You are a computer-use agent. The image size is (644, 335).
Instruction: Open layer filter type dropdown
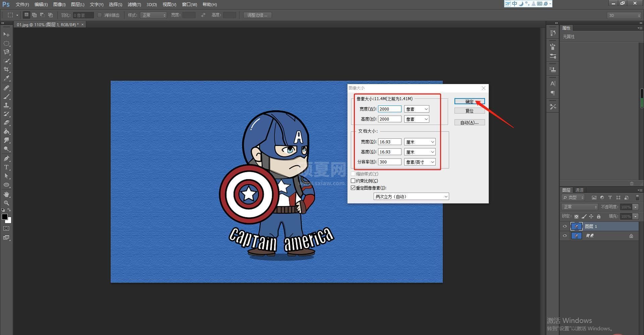574,198
